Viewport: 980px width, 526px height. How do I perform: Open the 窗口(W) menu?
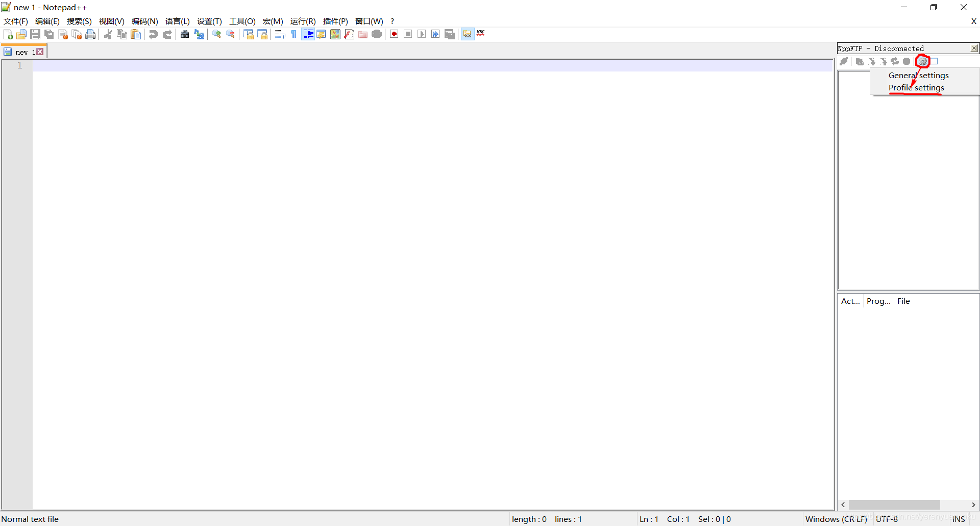369,21
